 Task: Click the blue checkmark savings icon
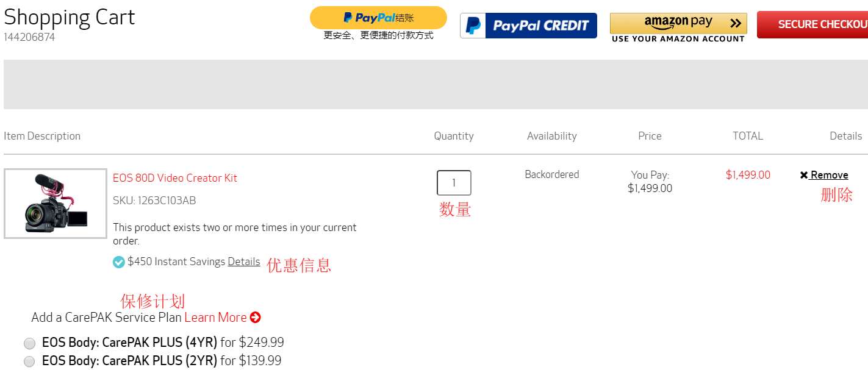(x=119, y=262)
